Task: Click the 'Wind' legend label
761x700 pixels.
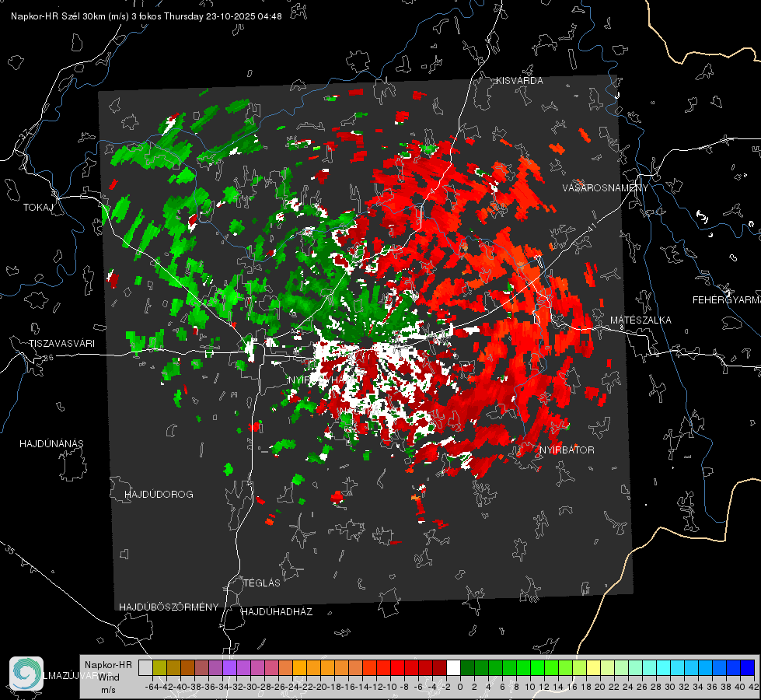Action: [109, 677]
